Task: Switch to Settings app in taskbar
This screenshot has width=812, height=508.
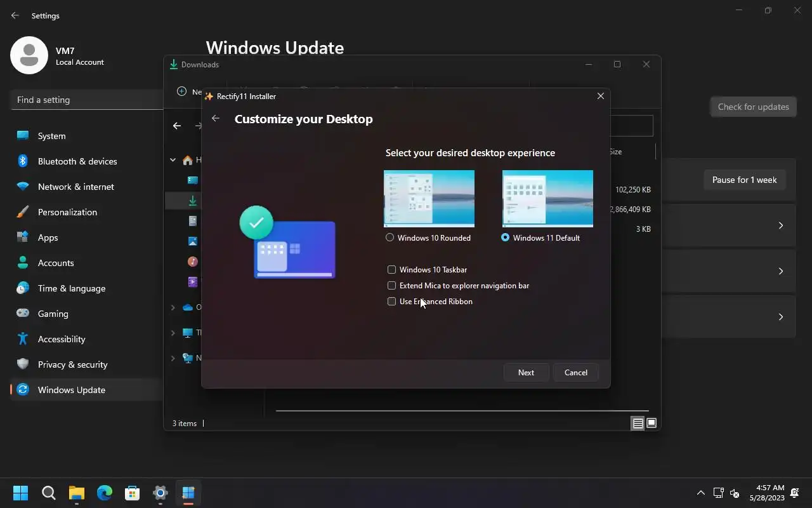Action: tap(160, 493)
